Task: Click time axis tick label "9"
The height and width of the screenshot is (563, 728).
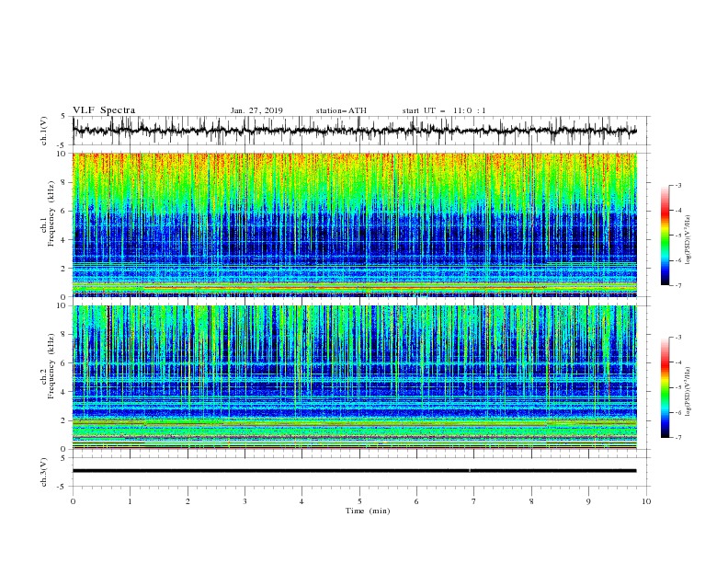Action: [x=588, y=501]
